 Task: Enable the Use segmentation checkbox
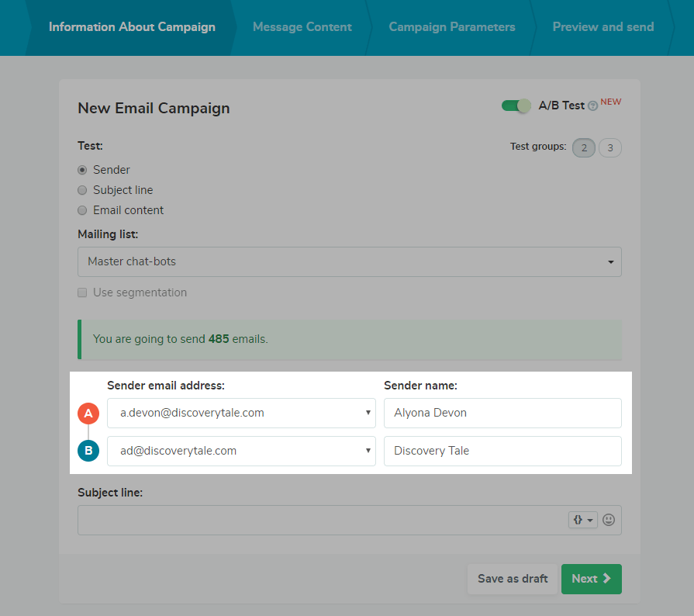click(82, 293)
